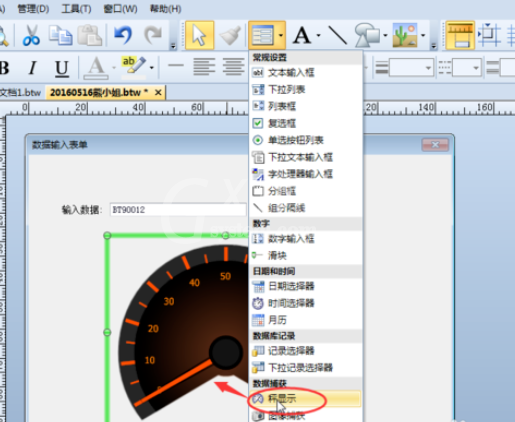Align text left
This screenshot has width=515, height=422.
204,67
